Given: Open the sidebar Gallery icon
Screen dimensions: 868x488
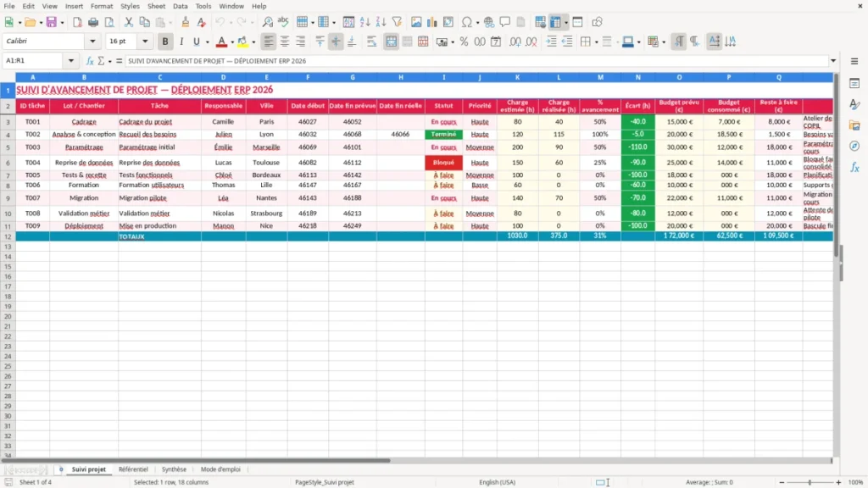Looking at the screenshot, I should (854, 125).
